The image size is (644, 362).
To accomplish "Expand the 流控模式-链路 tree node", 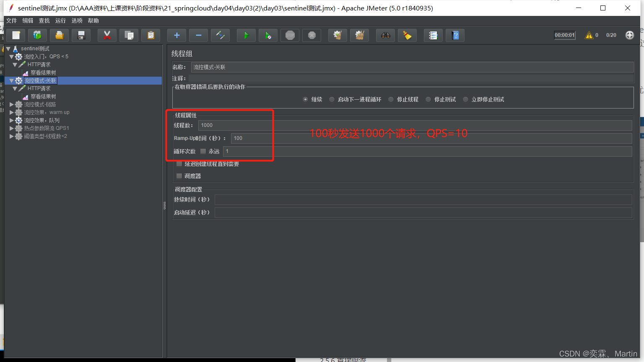I will coord(12,104).
